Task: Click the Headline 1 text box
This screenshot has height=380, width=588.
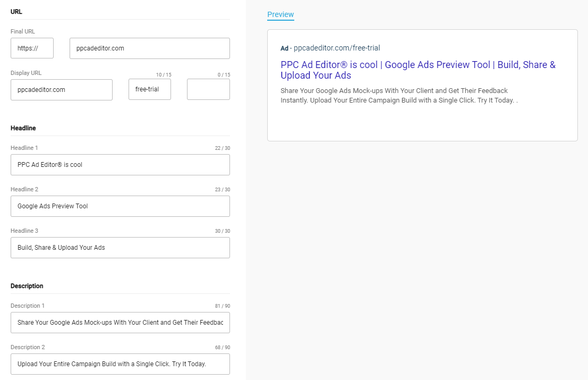Action: click(x=120, y=165)
